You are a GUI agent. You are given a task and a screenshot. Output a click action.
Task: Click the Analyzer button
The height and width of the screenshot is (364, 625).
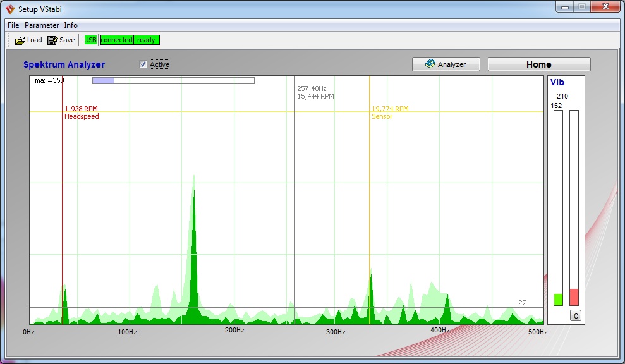pyautogui.click(x=446, y=64)
